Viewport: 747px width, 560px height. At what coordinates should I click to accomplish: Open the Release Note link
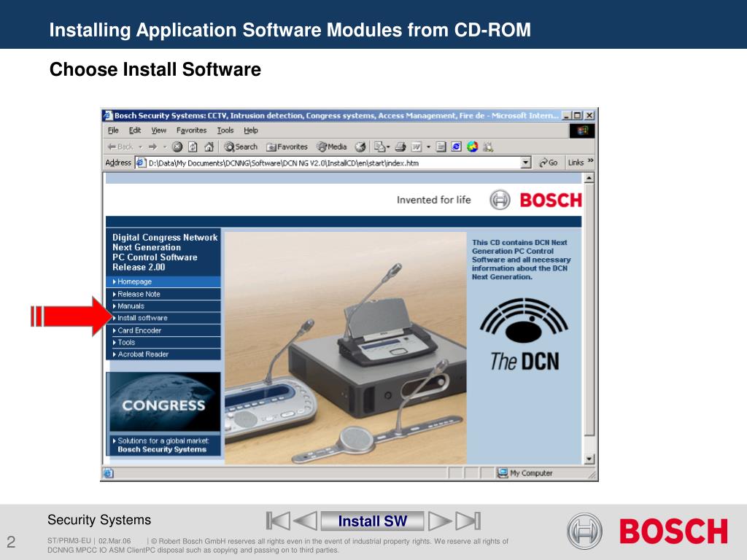pos(163,294)
